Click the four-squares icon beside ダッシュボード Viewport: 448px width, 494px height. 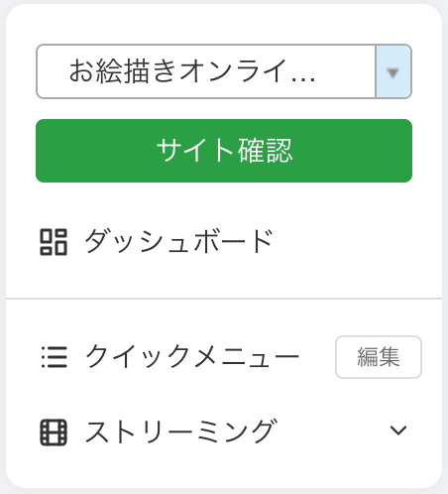click(x=54, y=242)
